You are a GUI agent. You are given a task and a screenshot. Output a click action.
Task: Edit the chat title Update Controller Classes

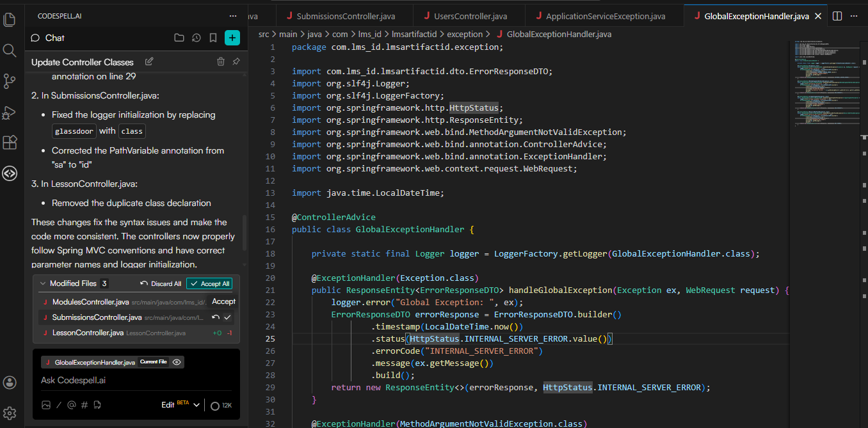click(149, 61)
